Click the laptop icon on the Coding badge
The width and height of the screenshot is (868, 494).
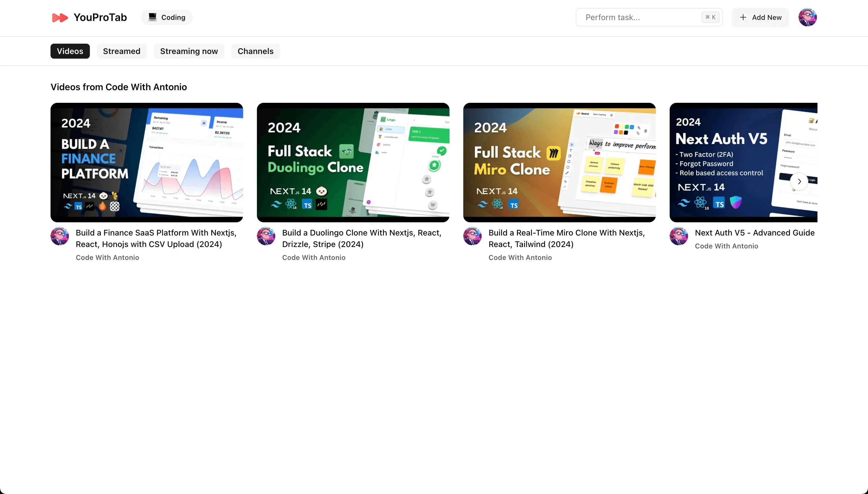tap(153, 17)
